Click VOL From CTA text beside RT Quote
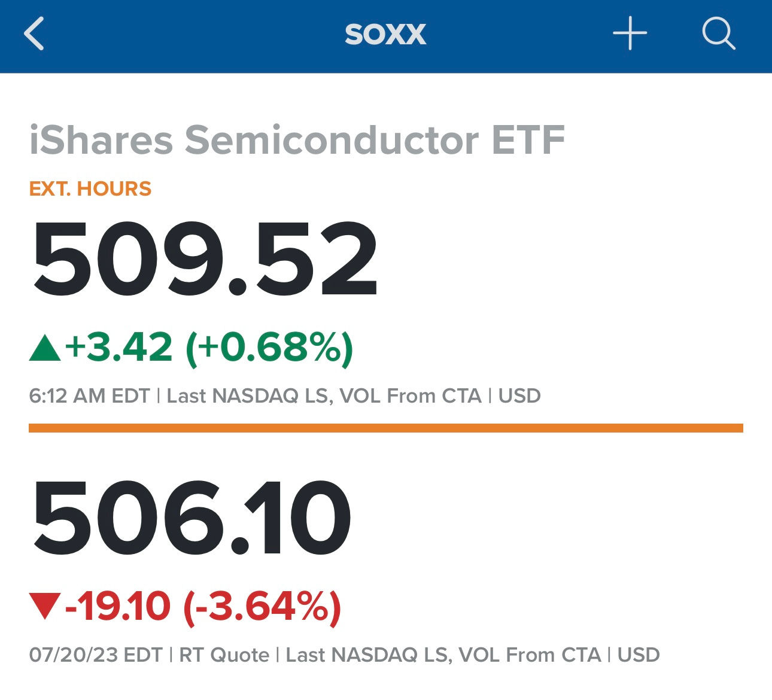This screenshot has height=700, width=772. point(530,655)
